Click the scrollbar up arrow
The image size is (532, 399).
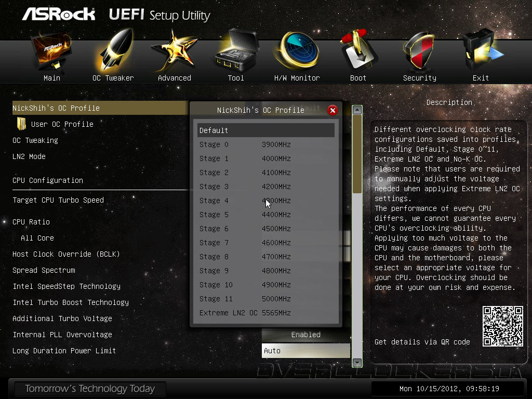click(x=357, y=110)
